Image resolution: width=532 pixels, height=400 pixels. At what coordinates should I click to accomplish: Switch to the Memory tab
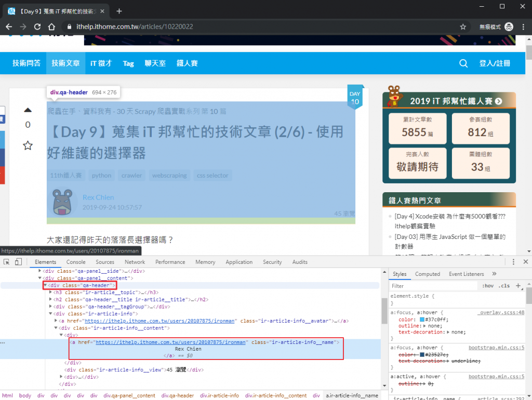pyautogui.click(x=205, y=262)
